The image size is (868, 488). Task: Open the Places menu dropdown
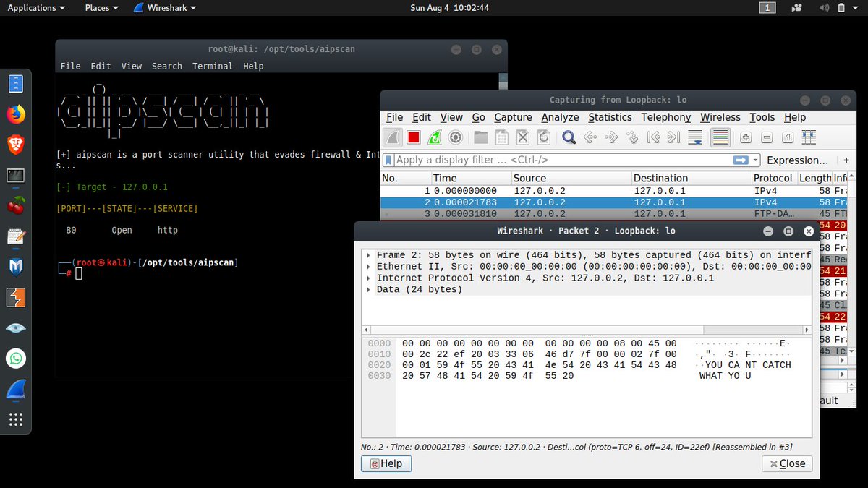tap(102, 8)
